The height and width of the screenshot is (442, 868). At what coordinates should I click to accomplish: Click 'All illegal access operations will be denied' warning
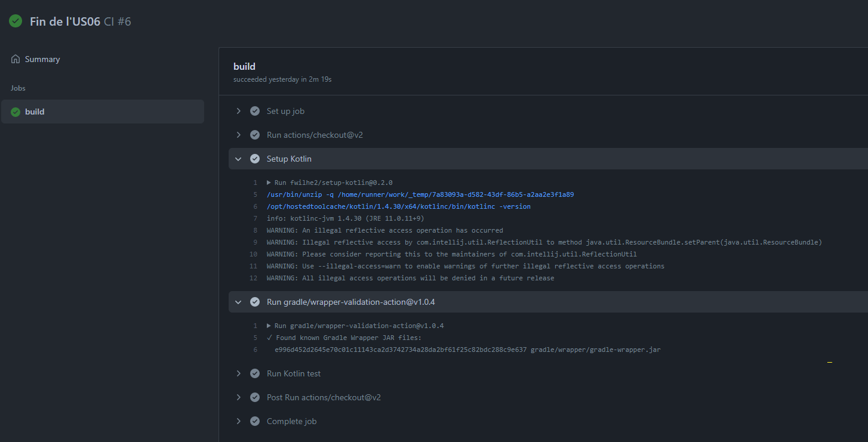[x=411, y=278]
